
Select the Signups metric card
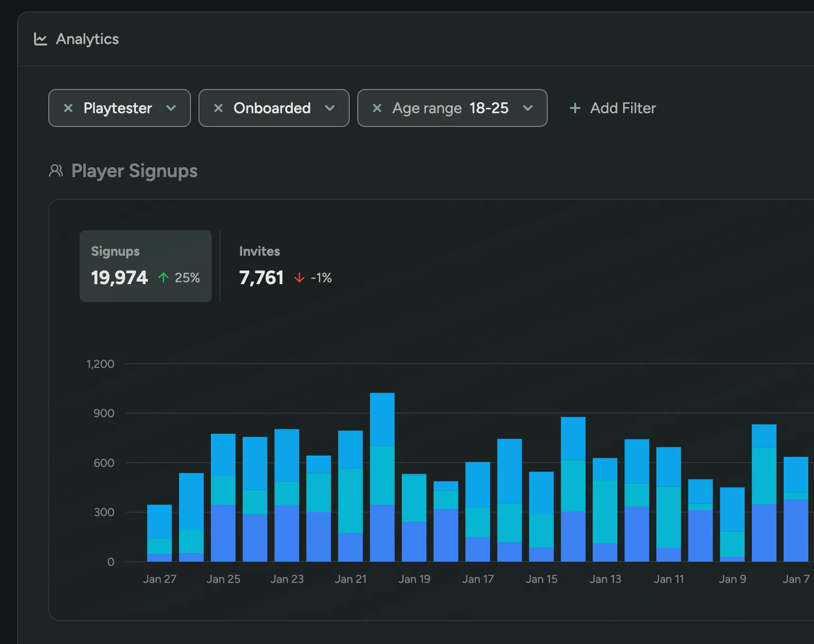point(145,266)
